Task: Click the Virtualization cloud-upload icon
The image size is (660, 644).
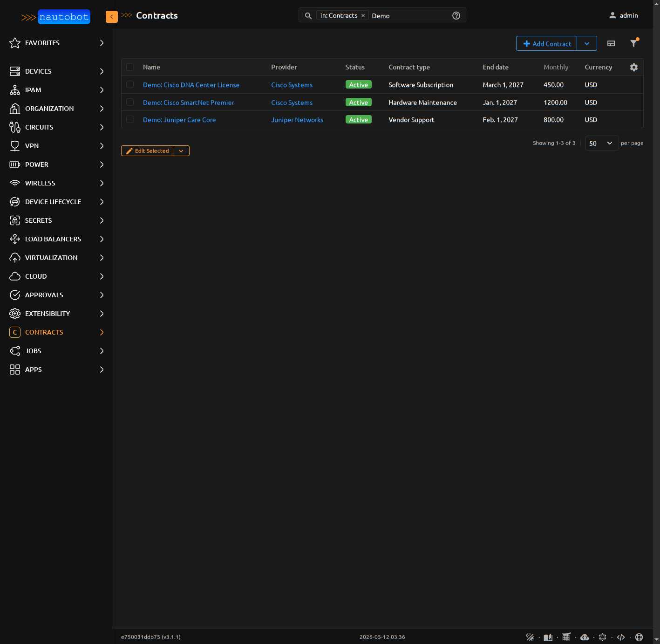Action: click(15, 258)
